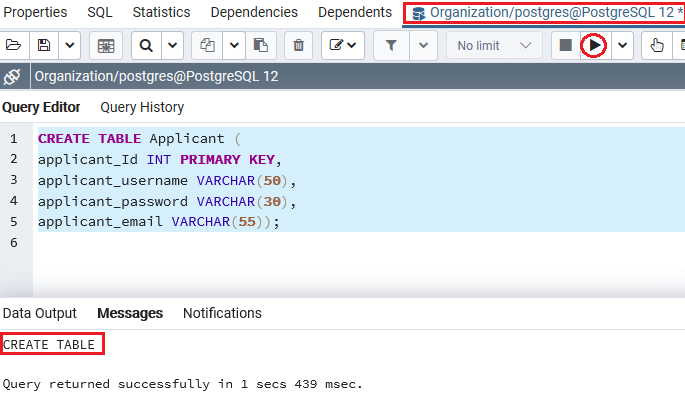Execute the query with play button

pyautogui.click(x=594, y=45)
